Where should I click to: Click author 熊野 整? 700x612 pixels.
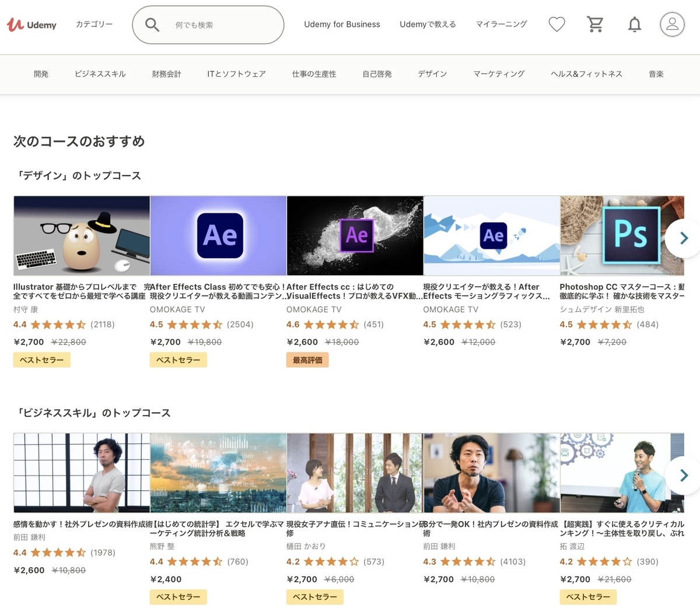coord(162,546)
